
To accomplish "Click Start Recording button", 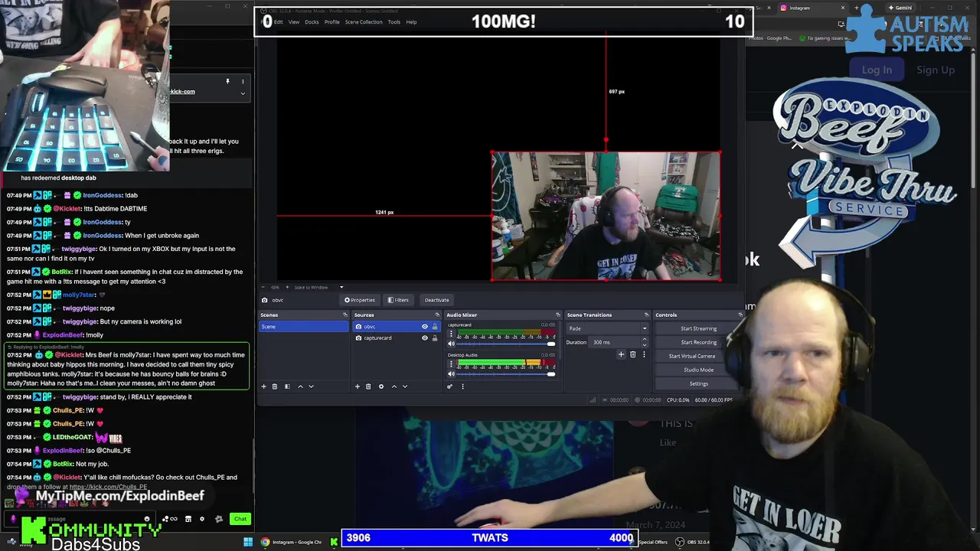I will pos(698,342).
